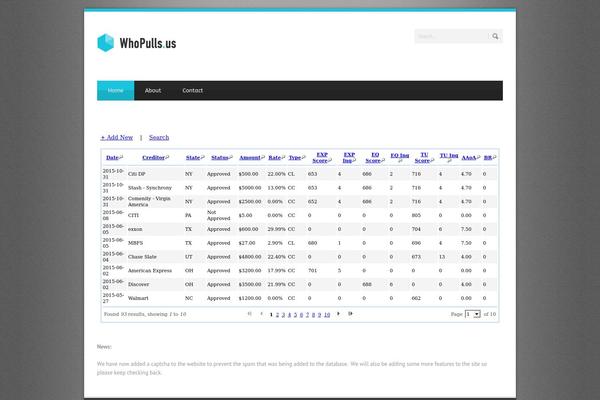Go to results page 3

pyautogui.click(x=284, y=315)
